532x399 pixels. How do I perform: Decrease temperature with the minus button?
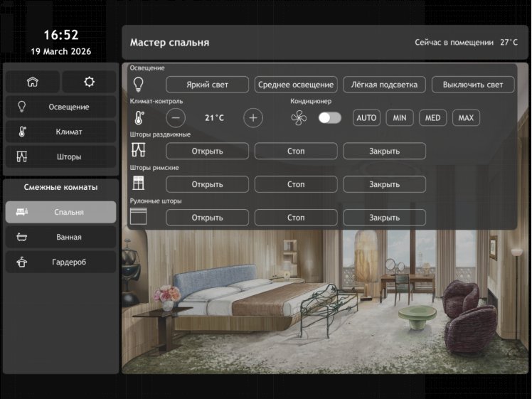177,118
